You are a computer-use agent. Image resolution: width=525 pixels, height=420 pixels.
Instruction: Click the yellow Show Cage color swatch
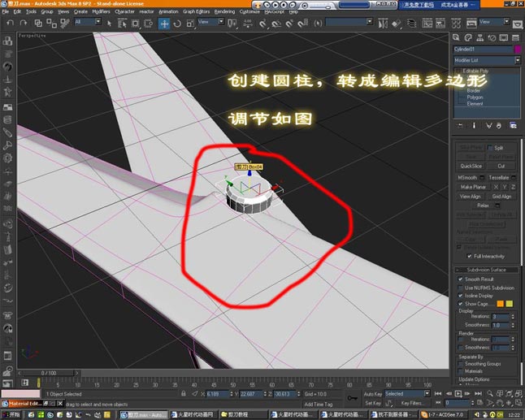pyautogui.click(x=510, y=304)
